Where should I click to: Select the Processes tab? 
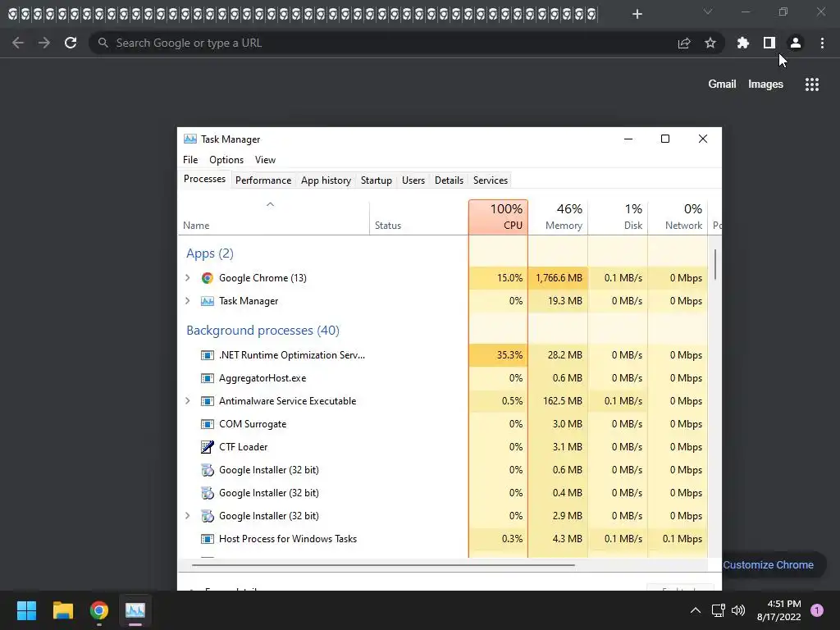click(x=204, y=180)
